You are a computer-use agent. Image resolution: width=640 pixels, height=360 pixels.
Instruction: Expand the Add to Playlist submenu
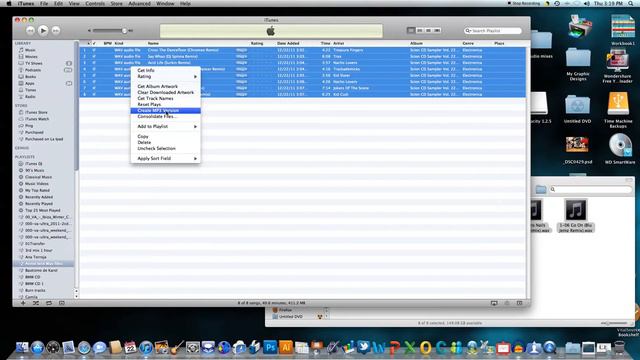coord(165,126)
